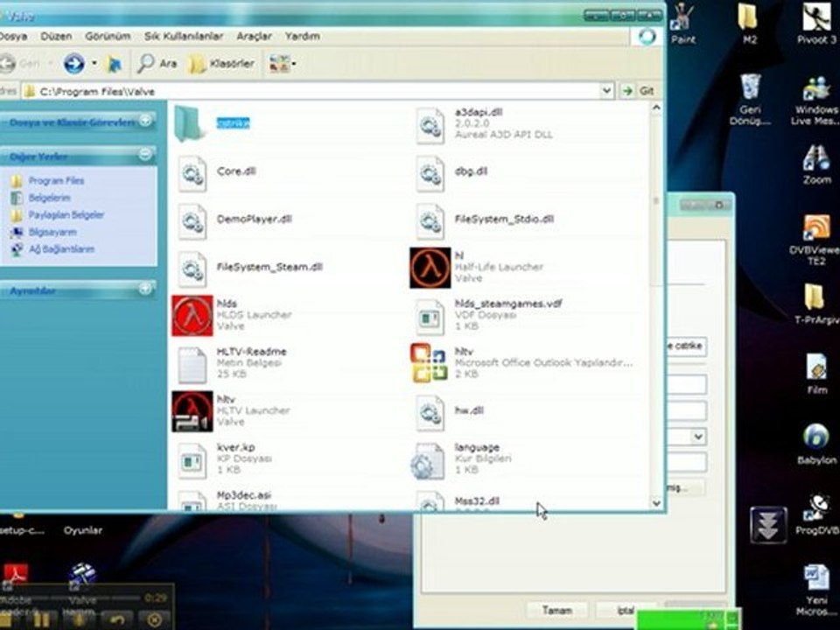The image size is (840, 630).
Task: Click the Ara search toolbar button
Action: pyautogui.click(x=157, y=64)
